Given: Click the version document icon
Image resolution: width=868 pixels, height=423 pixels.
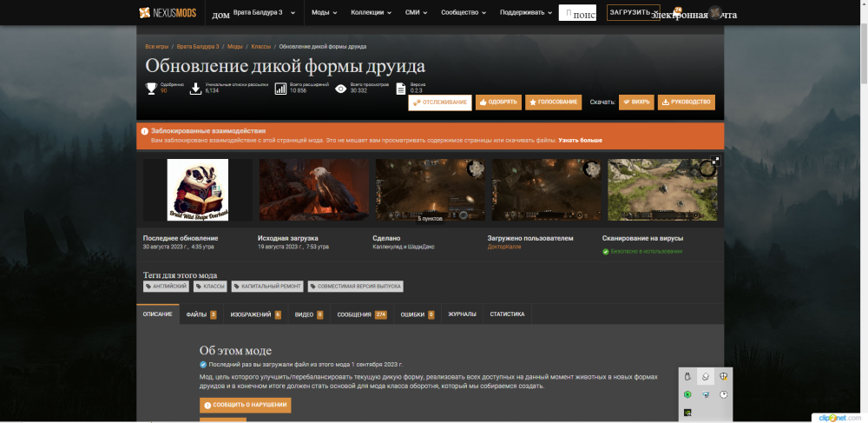Looking at the screenshot, I should pos(401,89).
